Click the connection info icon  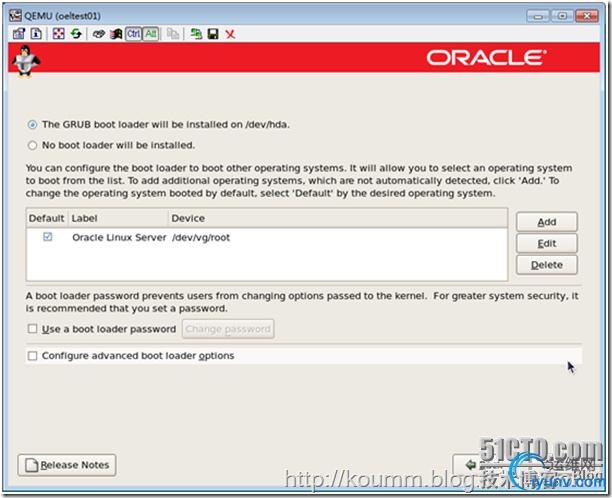click(36, 34)
